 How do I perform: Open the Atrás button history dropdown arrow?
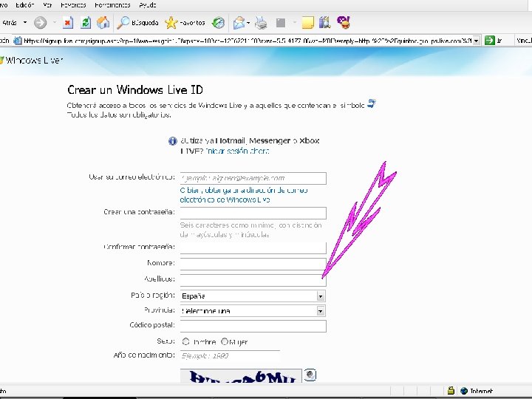25,23
